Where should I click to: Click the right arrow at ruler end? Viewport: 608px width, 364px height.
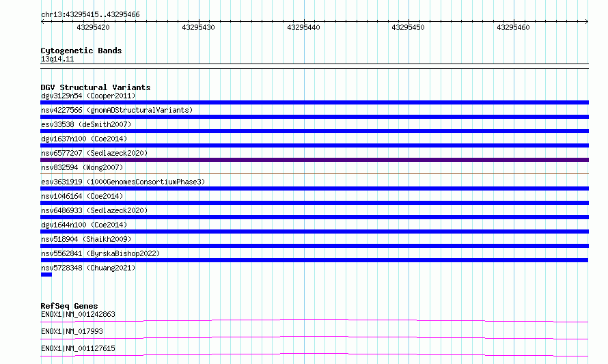(x=587, y=22)
